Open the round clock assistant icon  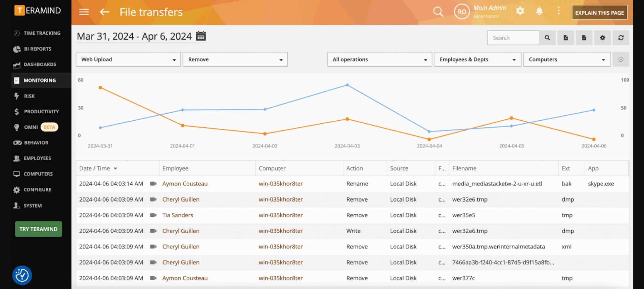[22, 276]
